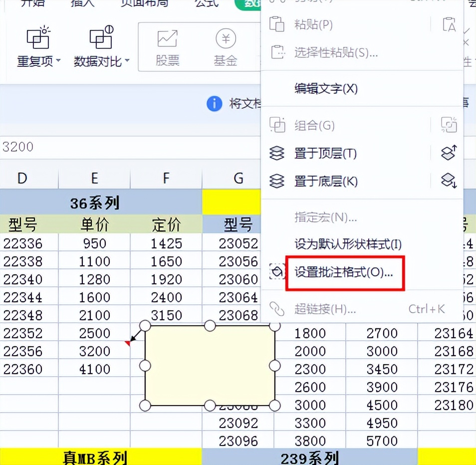Choose 选择性粘贴(S)... menu entry
This screenshot has height=465, width=476.
click(336, 53)
